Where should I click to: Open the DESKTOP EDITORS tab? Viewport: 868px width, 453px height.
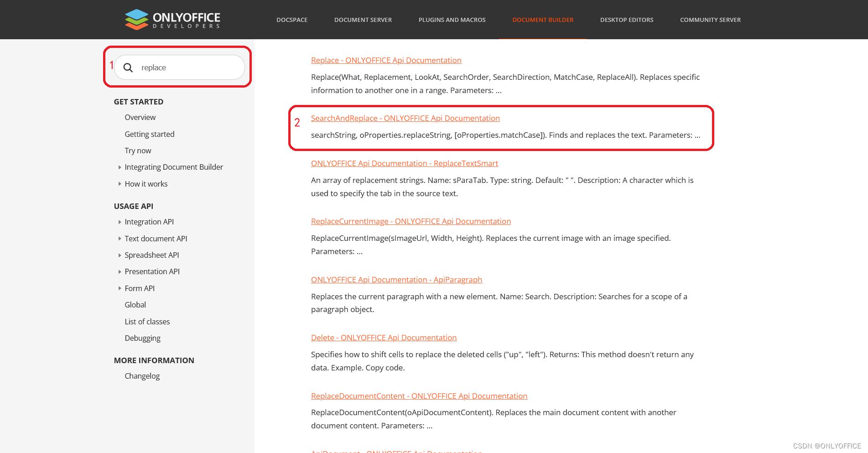(627, 20)
